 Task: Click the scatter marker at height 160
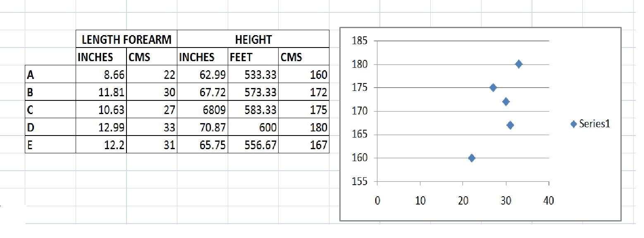pyautogui.click(x=472, y=158)
